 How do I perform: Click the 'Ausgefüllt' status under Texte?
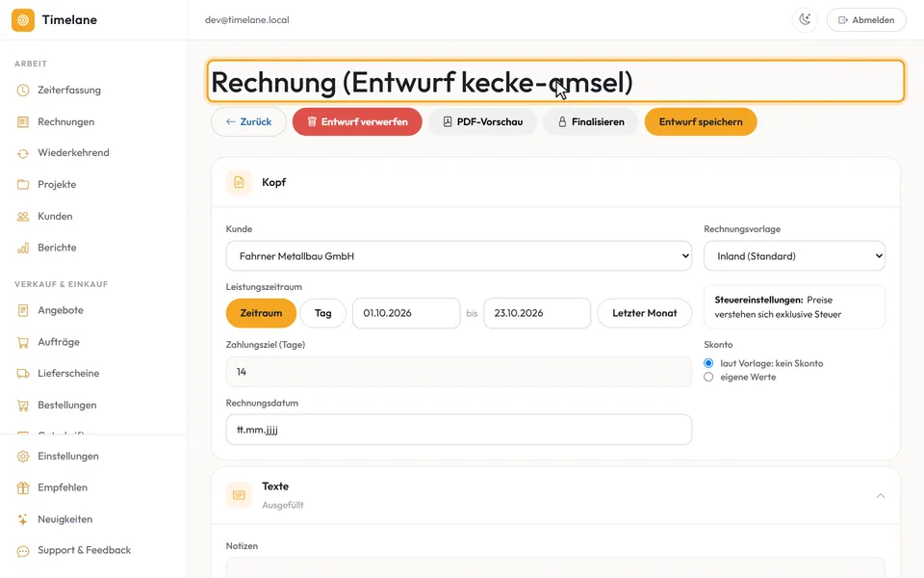tap(283, 506)
